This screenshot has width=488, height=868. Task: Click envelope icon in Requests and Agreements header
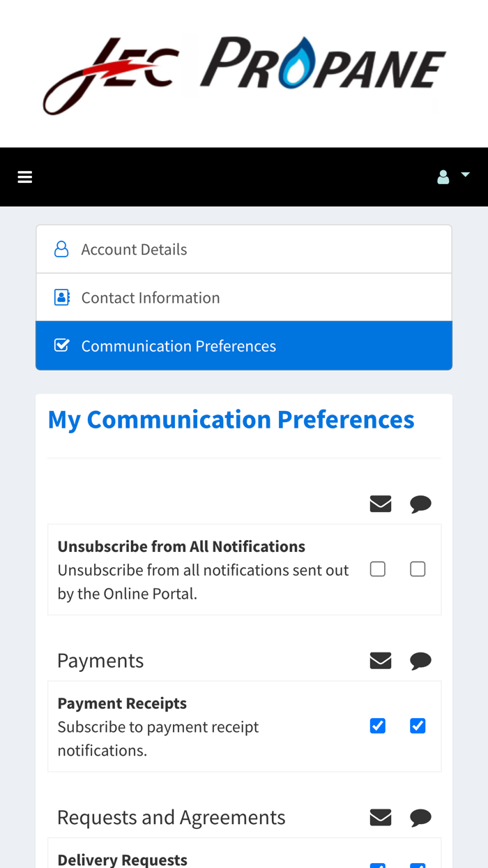coord(381,817)
